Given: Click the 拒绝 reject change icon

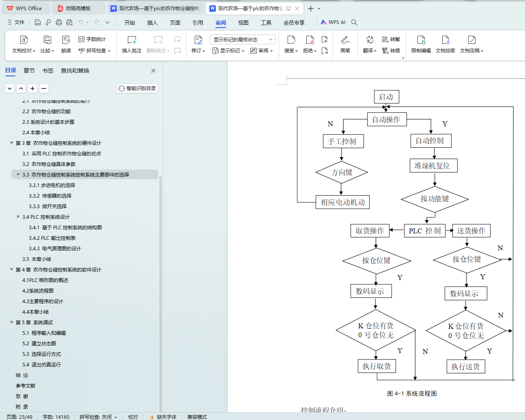Looking at the screenshot, I should tap(310, 40).
